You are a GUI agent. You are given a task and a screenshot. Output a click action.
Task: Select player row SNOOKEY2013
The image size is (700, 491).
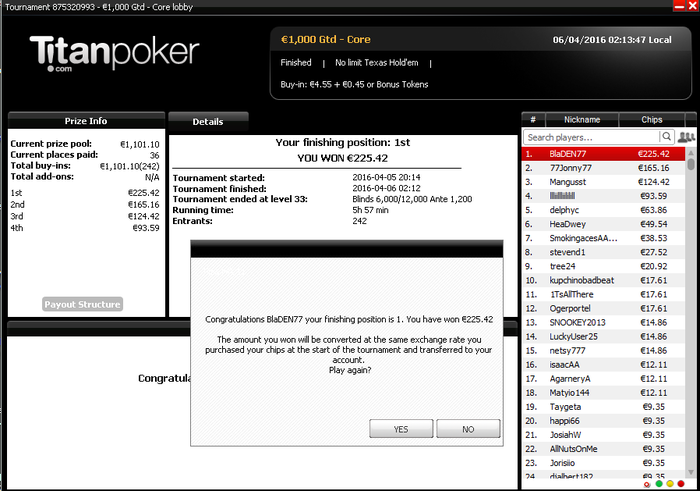[603, 323]
